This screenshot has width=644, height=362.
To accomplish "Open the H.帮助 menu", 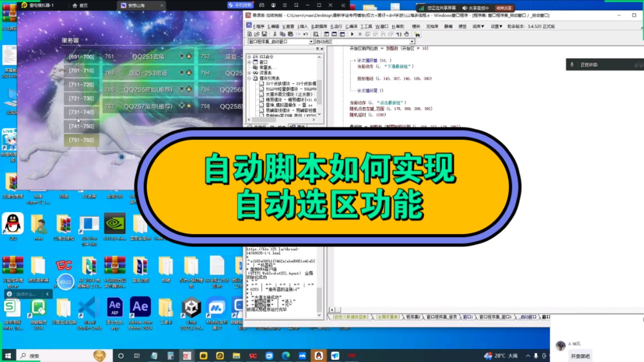I will (398, 26).
